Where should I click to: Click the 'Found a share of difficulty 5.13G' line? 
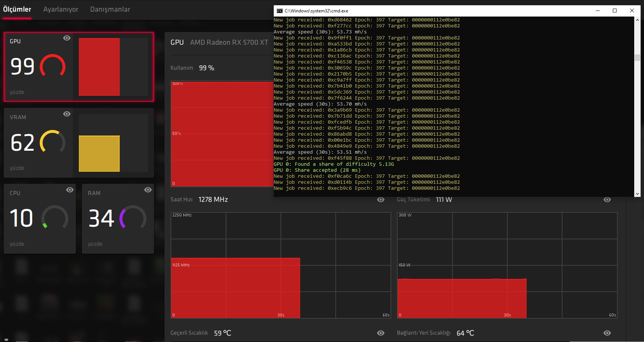point(334,164)
